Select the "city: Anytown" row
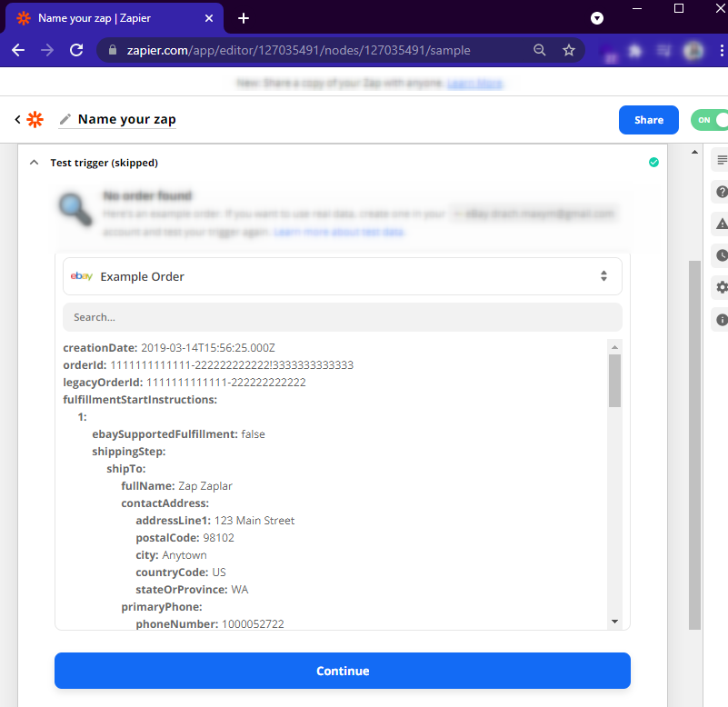The image size is (728, 707). [x=171, y=554]
